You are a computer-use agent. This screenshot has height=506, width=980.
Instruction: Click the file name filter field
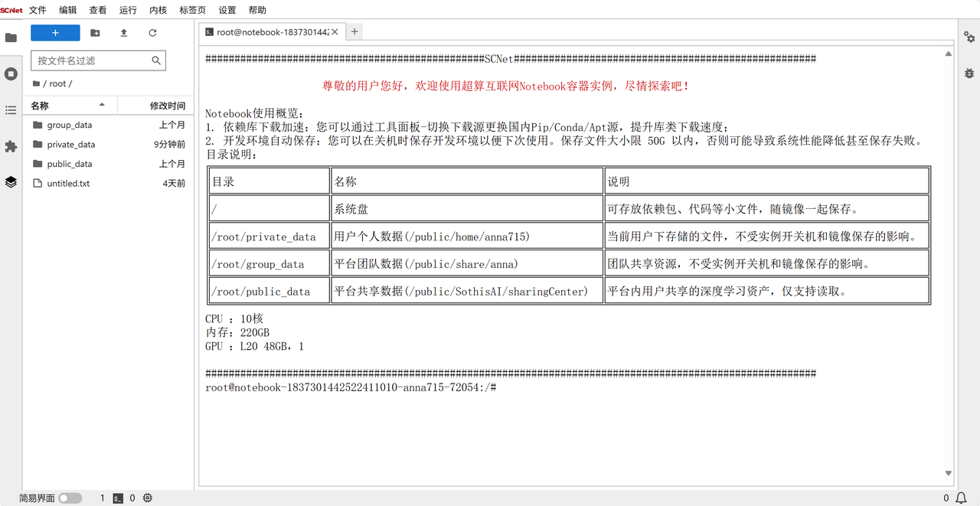(x=92, y=60)
